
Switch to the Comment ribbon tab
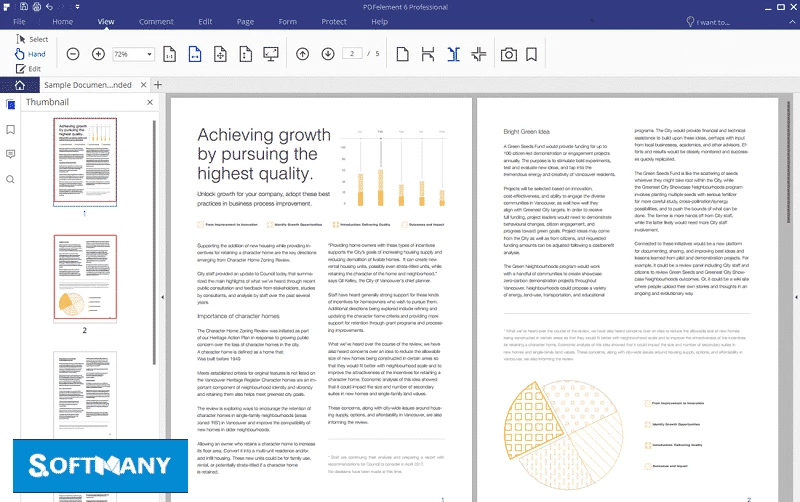tap(156, 21)
